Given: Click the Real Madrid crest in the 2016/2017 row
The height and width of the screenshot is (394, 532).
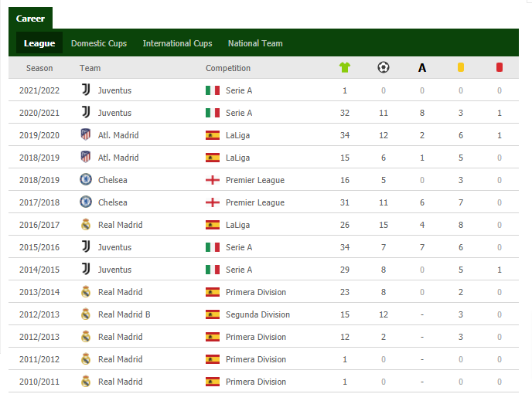Looking at the screenshot, I should point(86,225).
